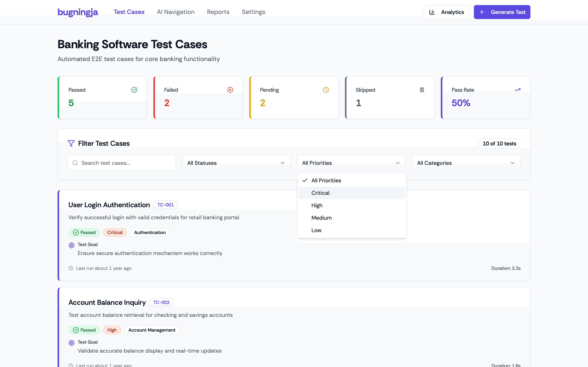Click the Filter Test Cases heading
This screenshot has width=588, height=367.
(104, 143)
